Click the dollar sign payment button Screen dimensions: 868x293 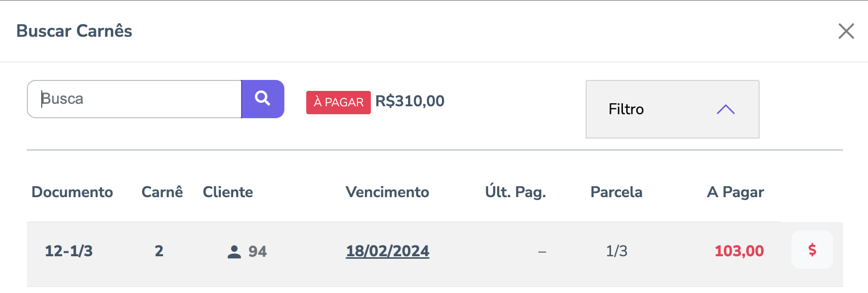coord(812,250)
